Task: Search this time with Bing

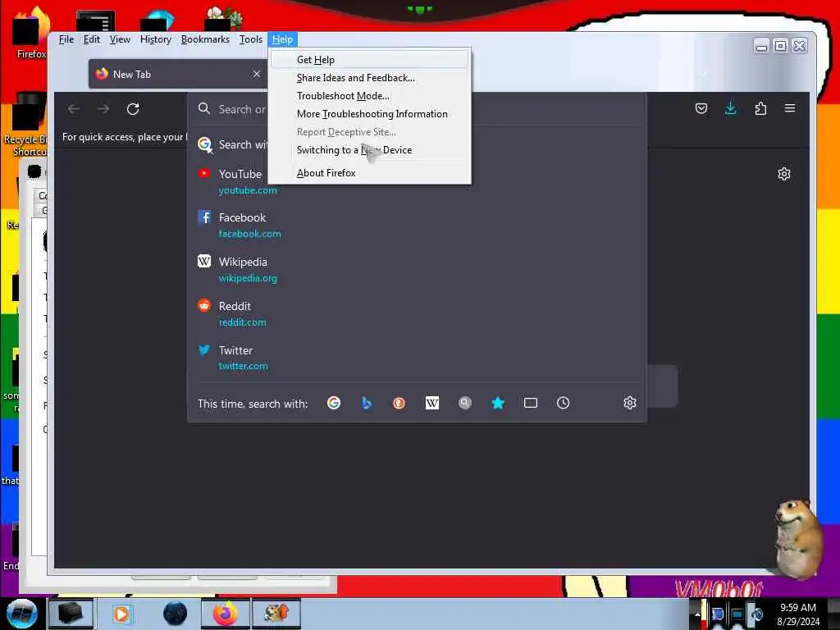Action: tap(367, 403)
